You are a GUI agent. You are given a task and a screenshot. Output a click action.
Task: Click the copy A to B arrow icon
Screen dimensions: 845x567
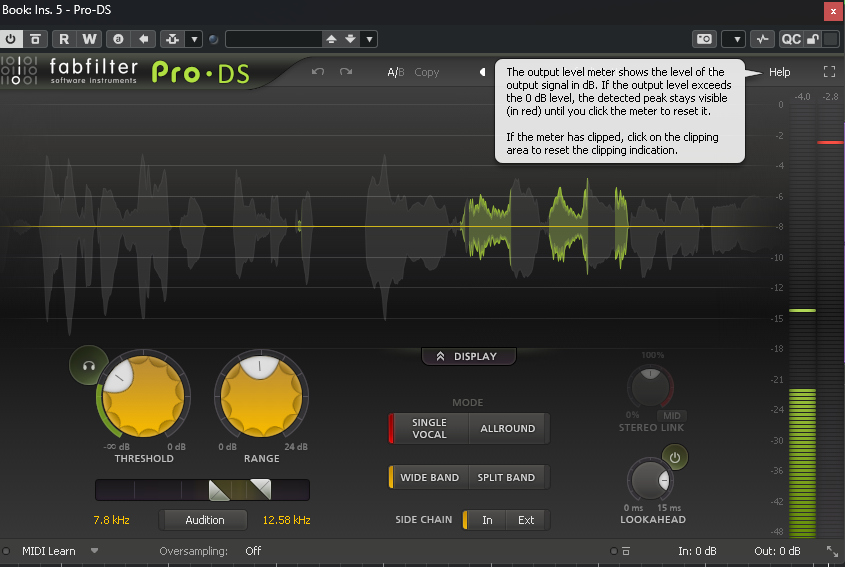tap(143, 39)
